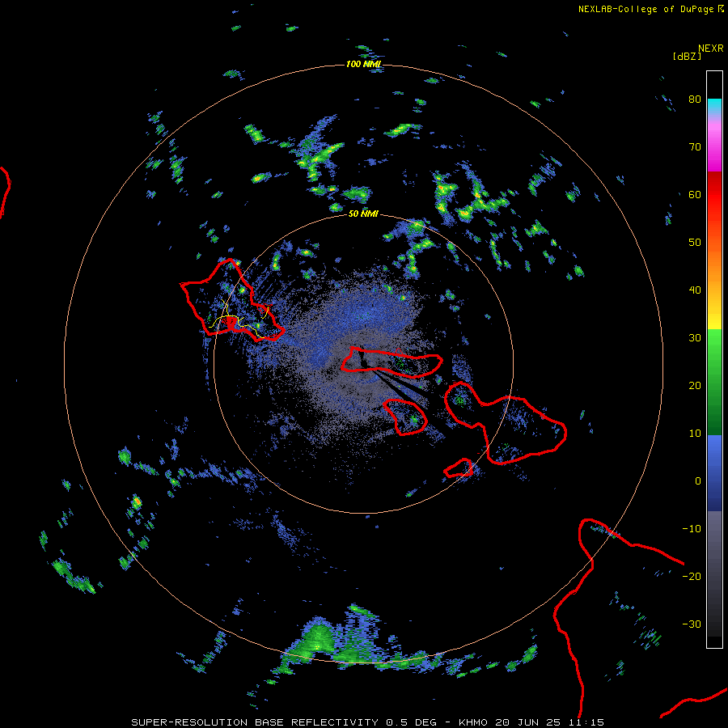Click the NEXR label above the color scale

(x=710, y=49)
